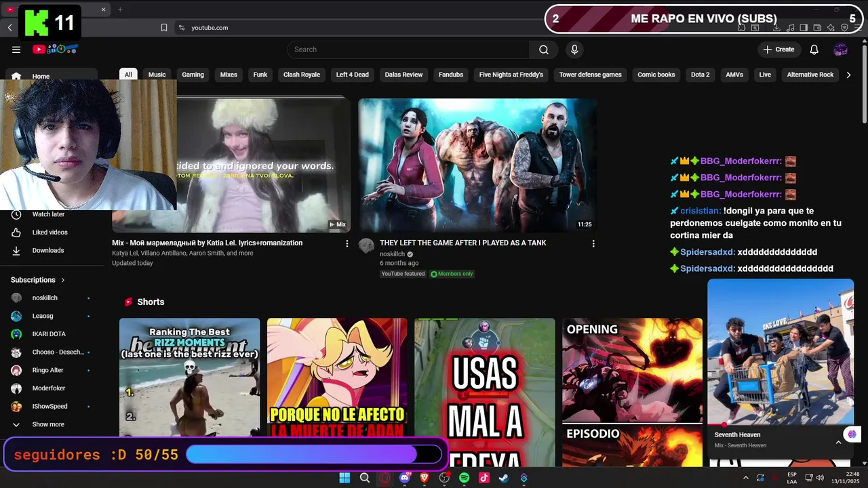Open more options for THEY LEFT THE GAME video
The image size is (868, 488).
(x=593, y=243)
